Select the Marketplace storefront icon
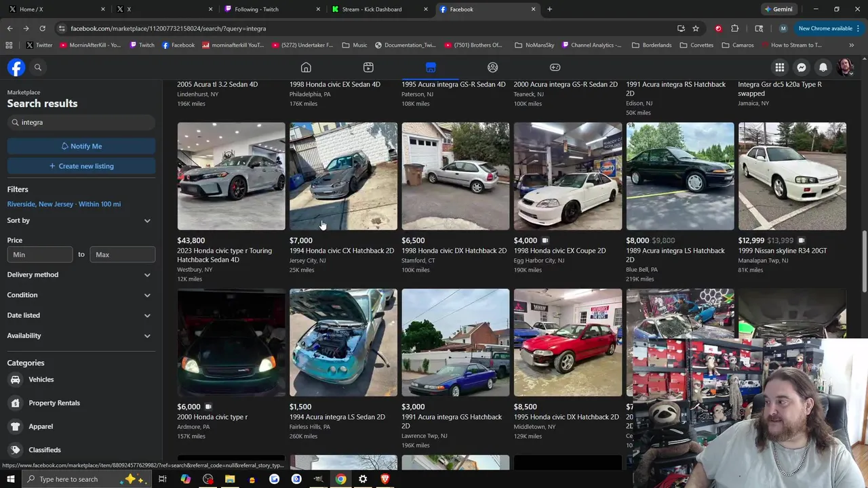Image resolution: width=868 pixels, height=488 pixels. click(431, 67)
